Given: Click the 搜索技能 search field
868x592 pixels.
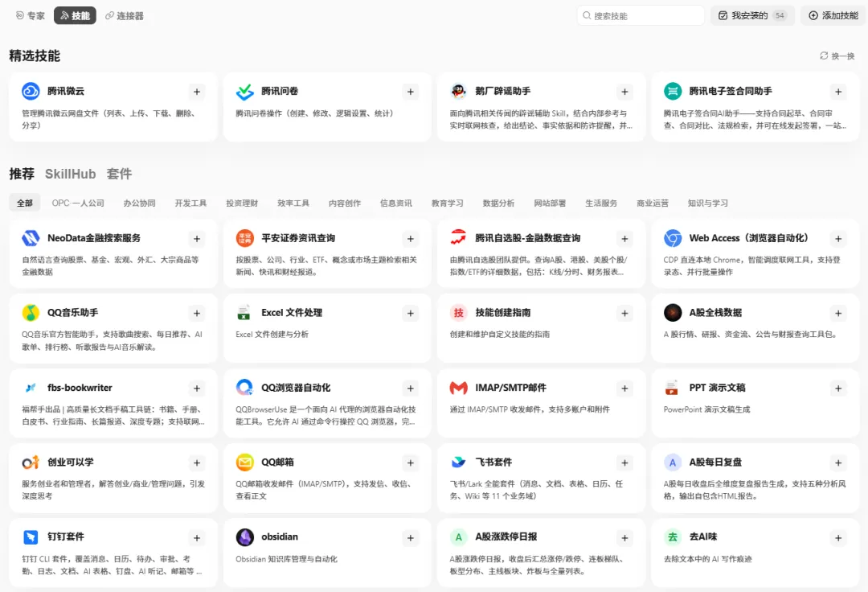Looking at the screenshot, I should [x=641, y=15].
